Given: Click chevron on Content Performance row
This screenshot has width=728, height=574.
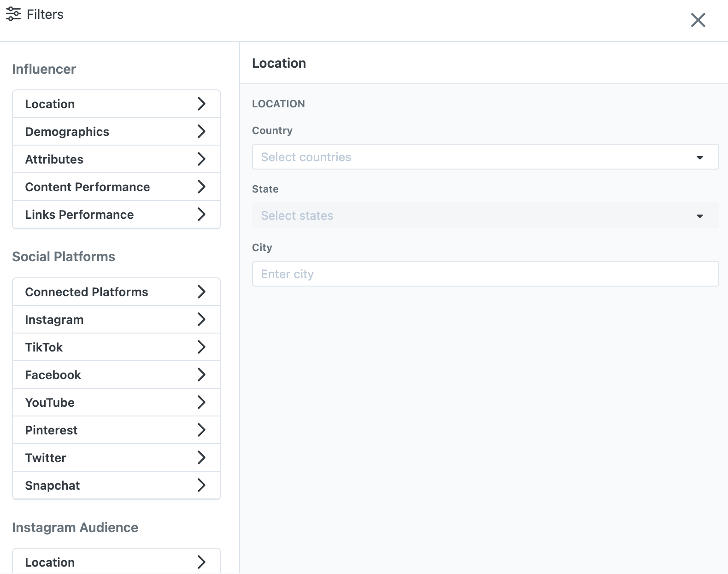Looking at the screenshot, I should (201, 187).
